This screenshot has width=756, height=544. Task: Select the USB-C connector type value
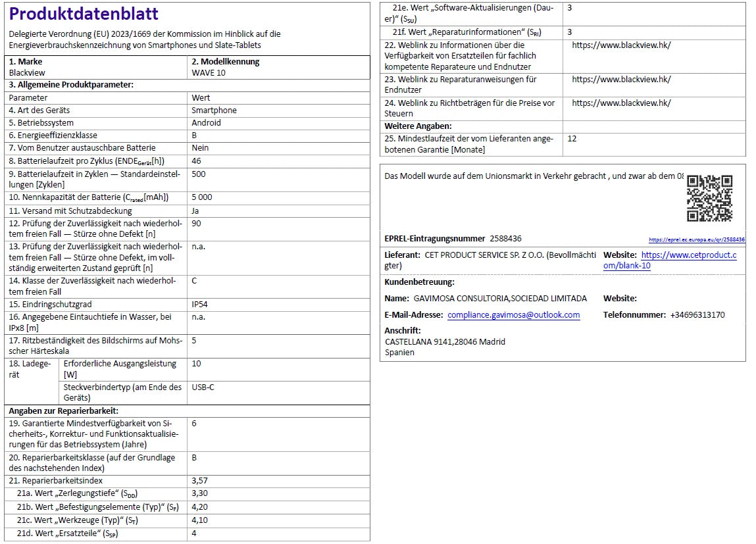click(203, 387)
